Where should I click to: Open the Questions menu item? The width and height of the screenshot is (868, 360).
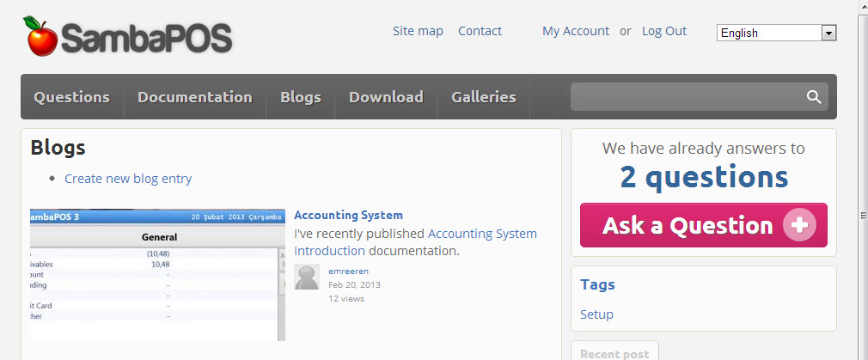[x=71, y=97]
